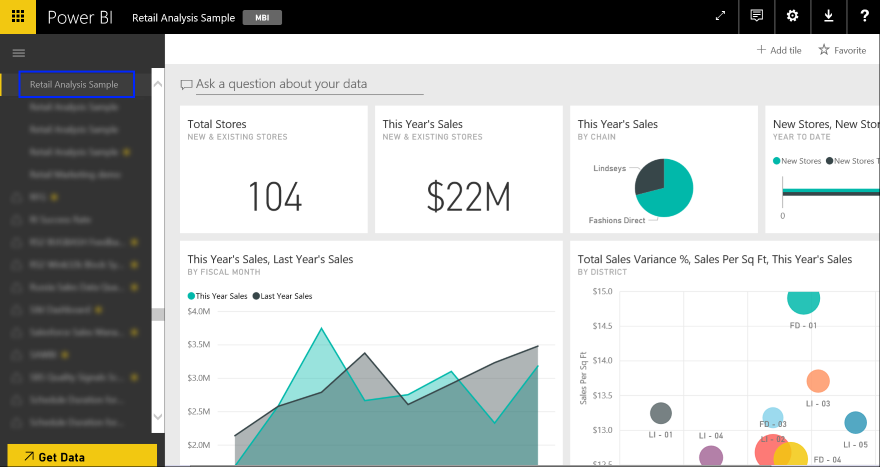Open the settings gear icon

pos(792,16)
